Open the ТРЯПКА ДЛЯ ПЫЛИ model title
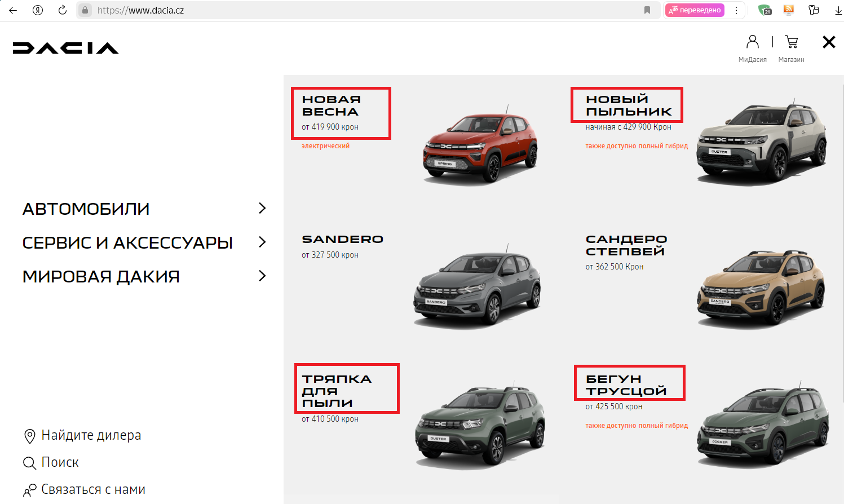844x504 pixels. click(337, 391)
